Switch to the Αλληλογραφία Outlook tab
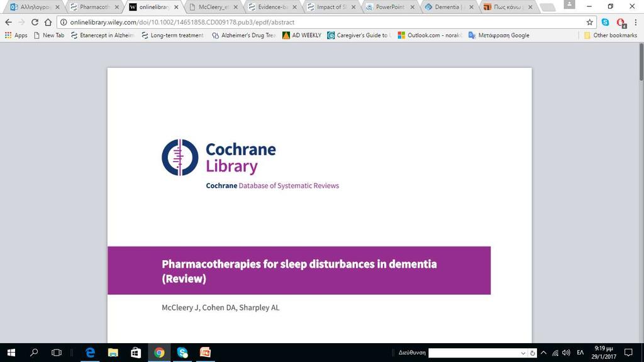644x362 pixels. (x=35, y=7)
